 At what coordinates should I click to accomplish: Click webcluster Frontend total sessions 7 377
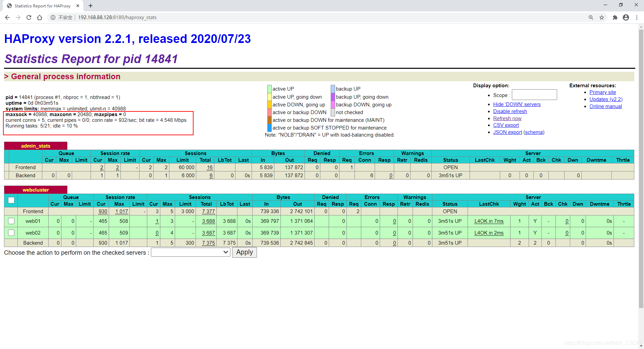[208, 211]
